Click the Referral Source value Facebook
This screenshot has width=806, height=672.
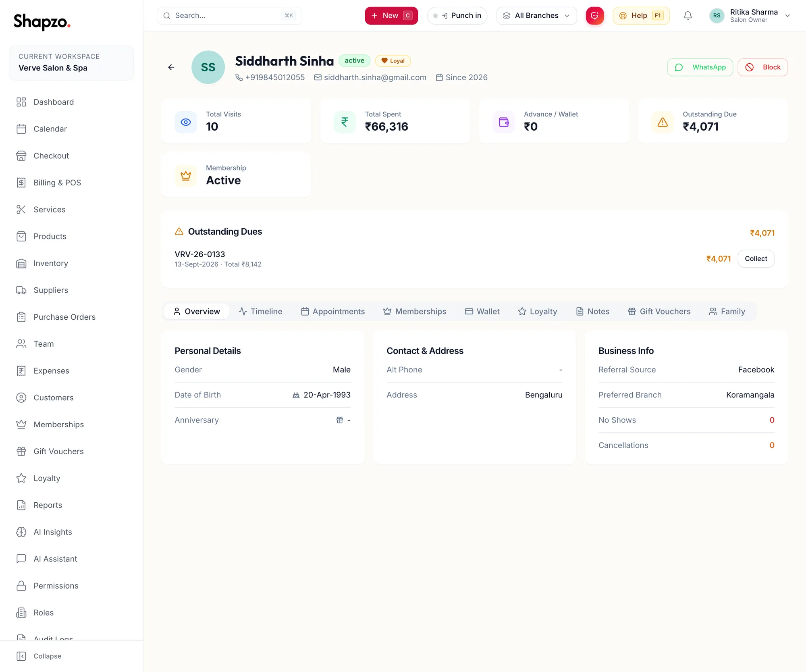tap(756, 370)
